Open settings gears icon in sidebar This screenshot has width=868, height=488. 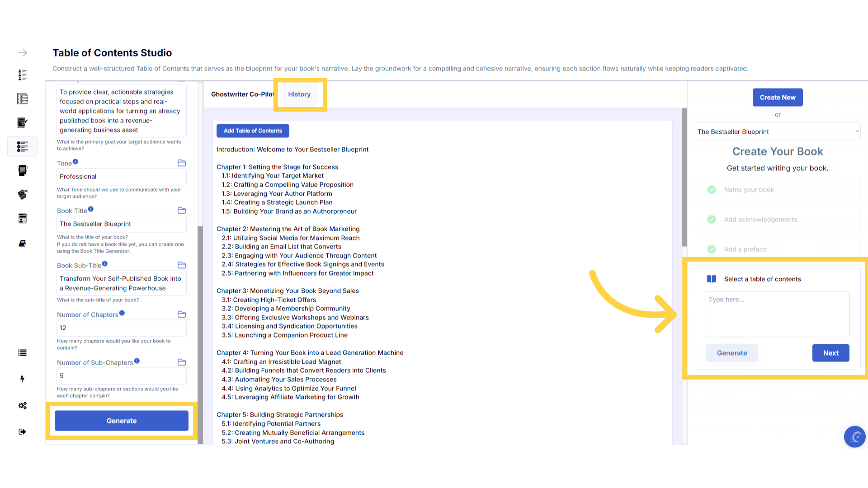pyautogui.click(x=23, y=406)
